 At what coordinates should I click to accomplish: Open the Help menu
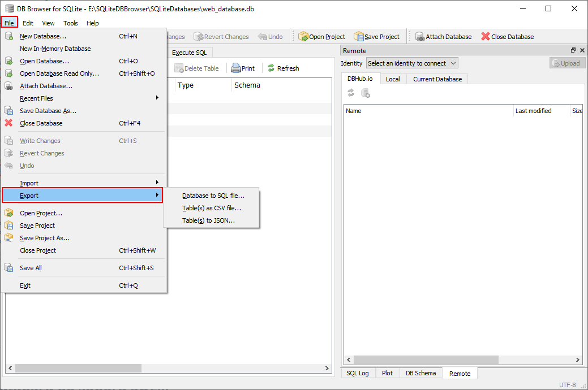click(x=92, y=23)
